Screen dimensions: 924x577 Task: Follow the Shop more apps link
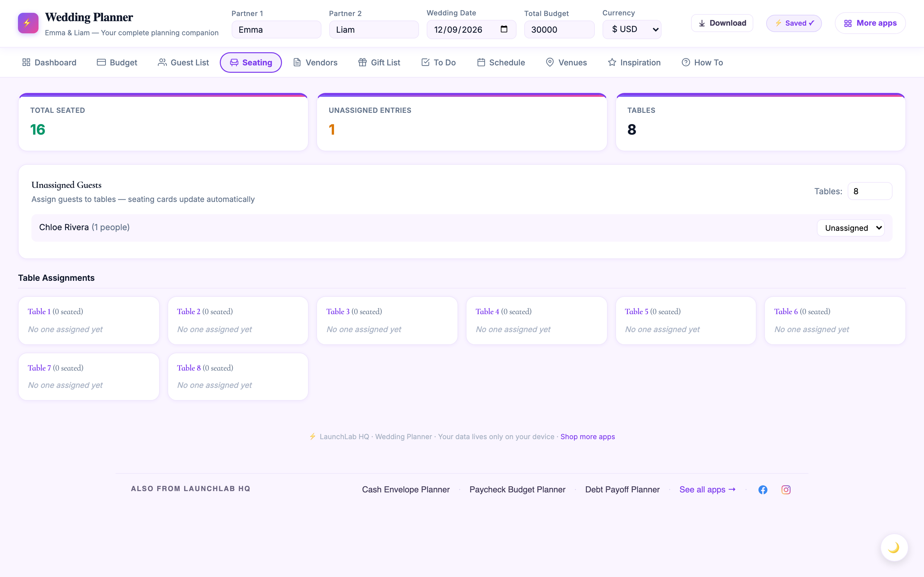click(x=587, y=437)
